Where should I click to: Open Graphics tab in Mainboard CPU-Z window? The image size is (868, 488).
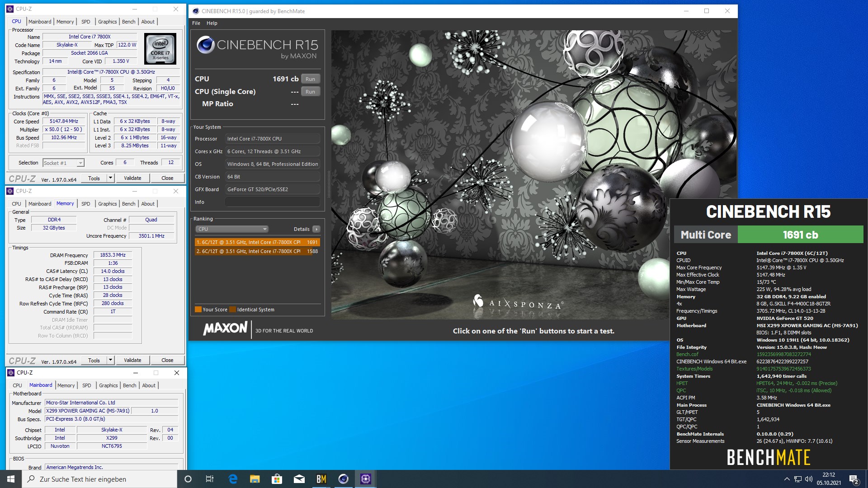pyautogui.click(x=108, y=385)
